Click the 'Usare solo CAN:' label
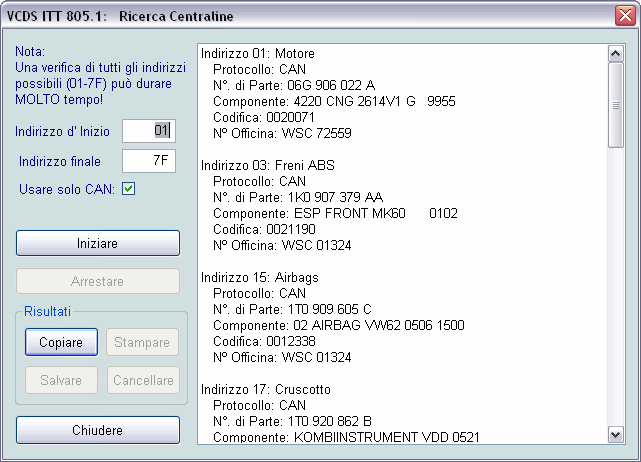This screenshot has width=641, height=462. pos(67,189)
